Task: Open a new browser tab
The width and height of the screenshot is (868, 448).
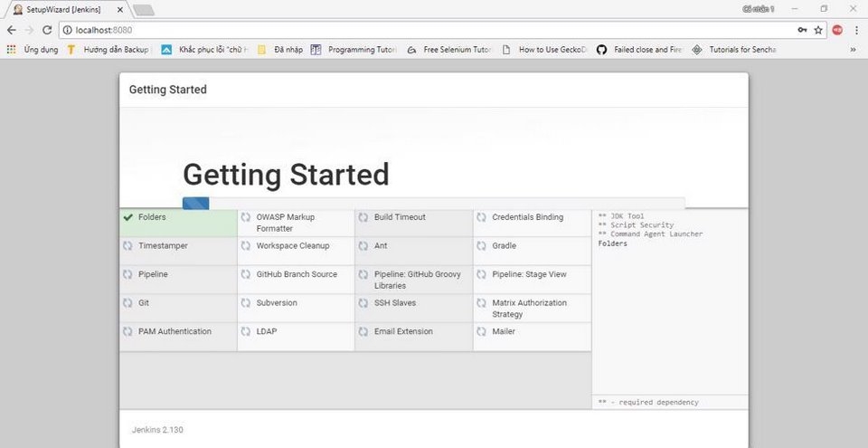Action: 144,10
